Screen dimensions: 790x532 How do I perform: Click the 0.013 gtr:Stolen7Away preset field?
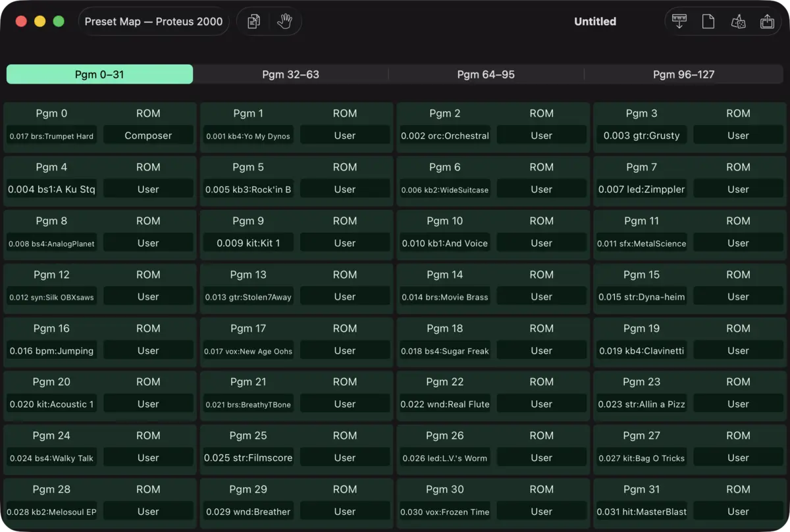pyautogui.click(x=248, y=297)
